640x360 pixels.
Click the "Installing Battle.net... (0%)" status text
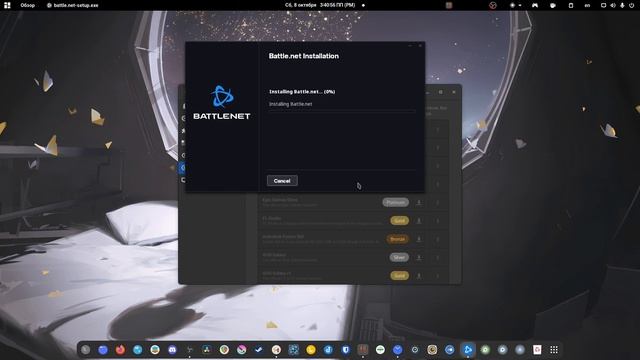tap(302, 92)
